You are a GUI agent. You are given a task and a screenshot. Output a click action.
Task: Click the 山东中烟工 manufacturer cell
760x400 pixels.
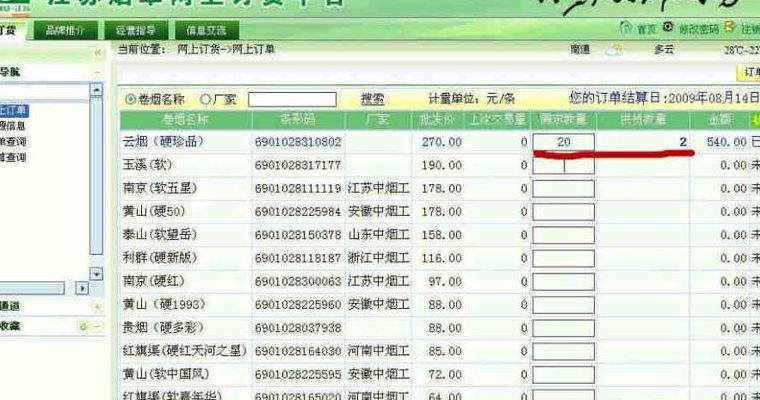[379, 235]
